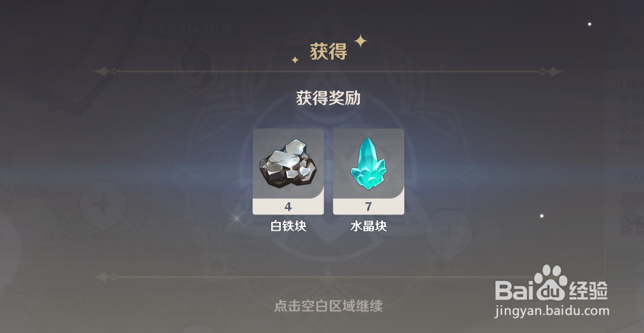Click the quantity 7 under Crystal Chunk

(369, 206)
